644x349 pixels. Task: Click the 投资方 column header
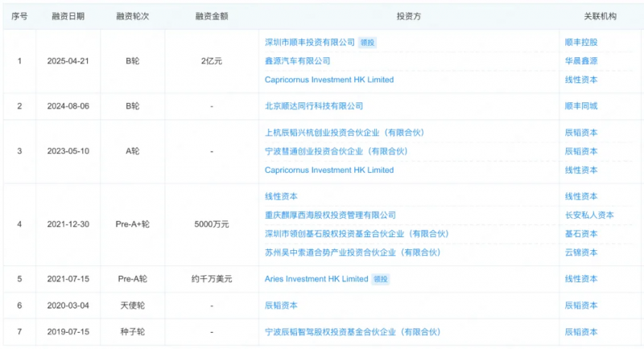point(409,16)
